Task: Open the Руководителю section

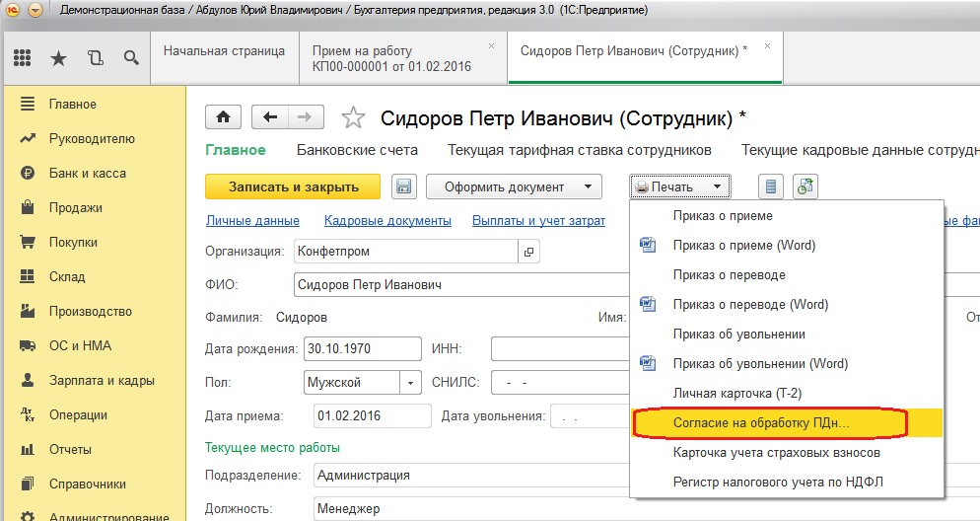Action: click(x=92, y=138)
